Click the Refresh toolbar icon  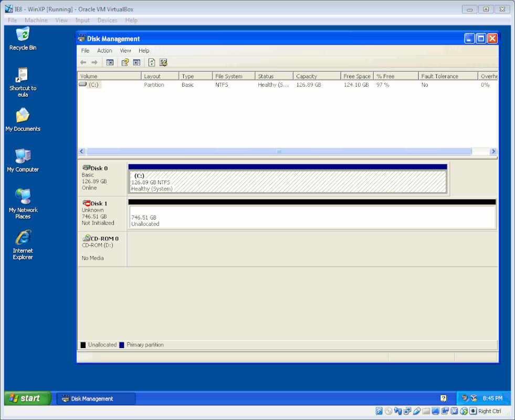coord(151,62)
